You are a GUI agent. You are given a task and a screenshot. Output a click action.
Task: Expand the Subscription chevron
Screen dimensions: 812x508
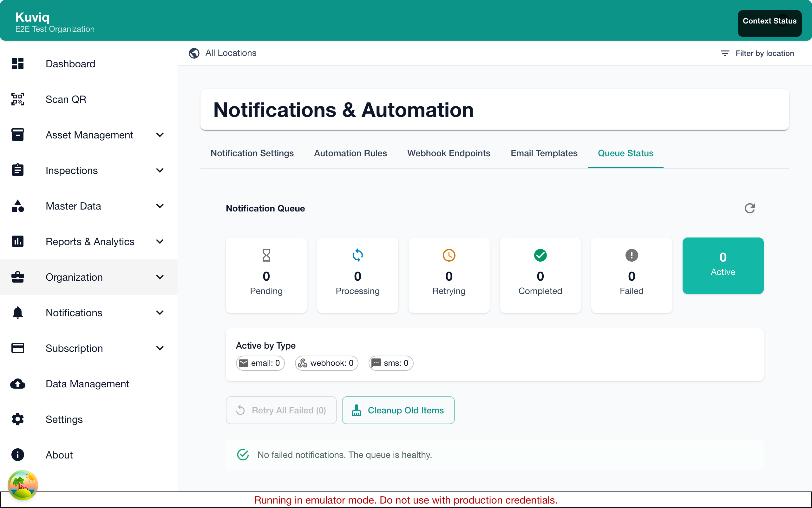(x=160, y=348)
